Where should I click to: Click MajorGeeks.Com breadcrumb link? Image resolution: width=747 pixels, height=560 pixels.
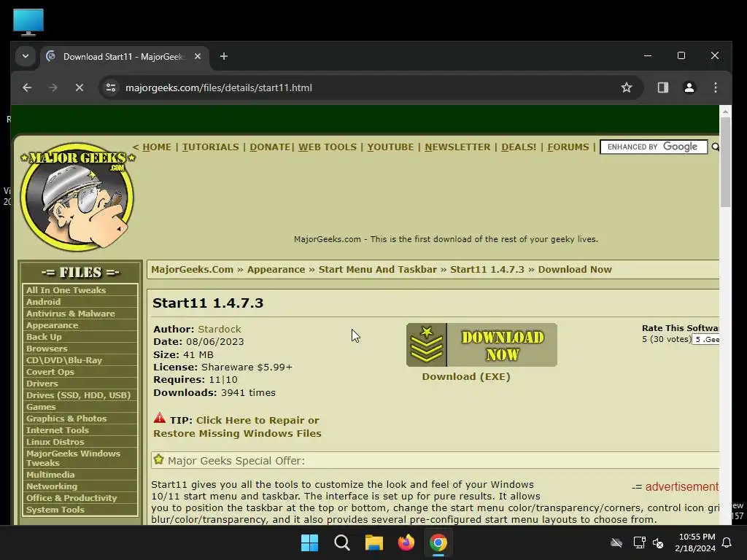(x=192, y=270)
